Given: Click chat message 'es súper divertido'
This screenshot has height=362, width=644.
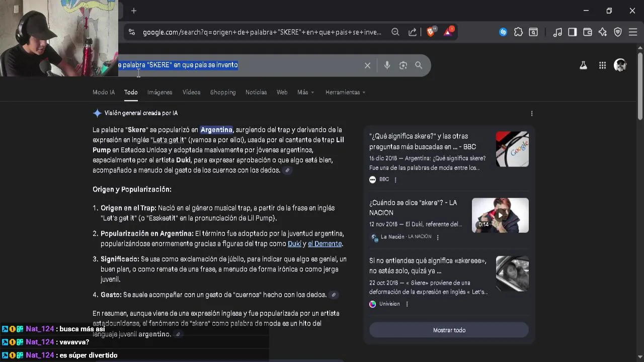Looking at the screenshot, I should (x=89, y=355).
